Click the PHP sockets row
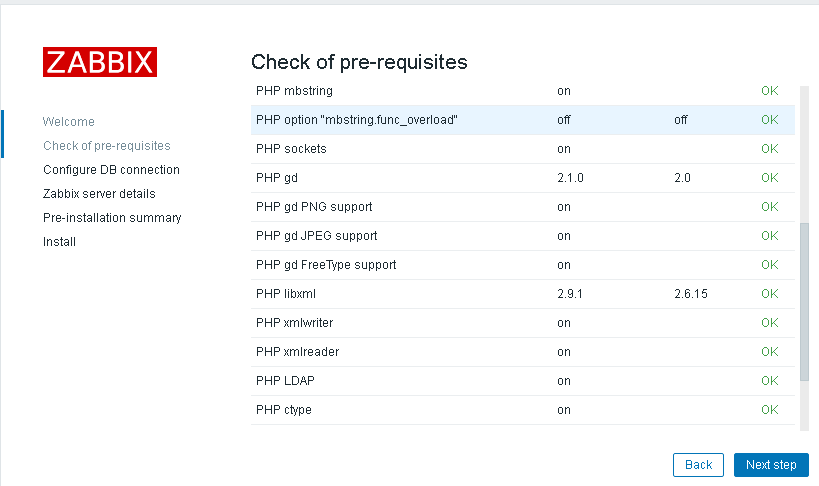Screen dimensions: 819x486 click(523, 149)
